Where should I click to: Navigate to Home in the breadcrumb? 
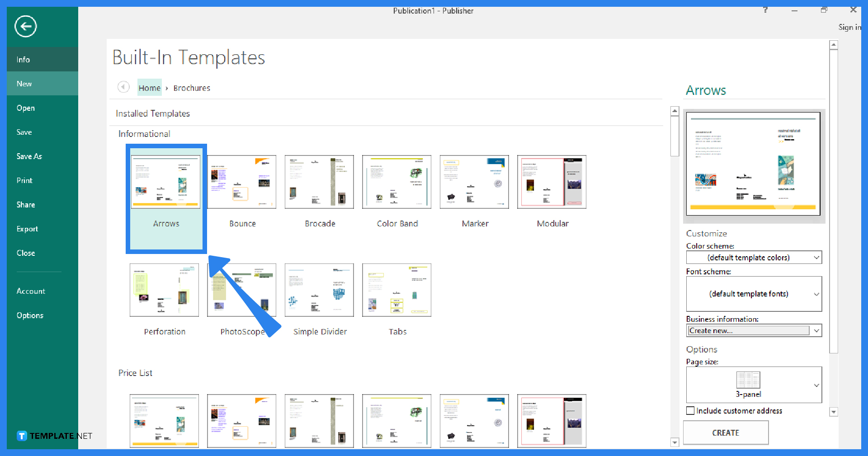click(149, 88)
